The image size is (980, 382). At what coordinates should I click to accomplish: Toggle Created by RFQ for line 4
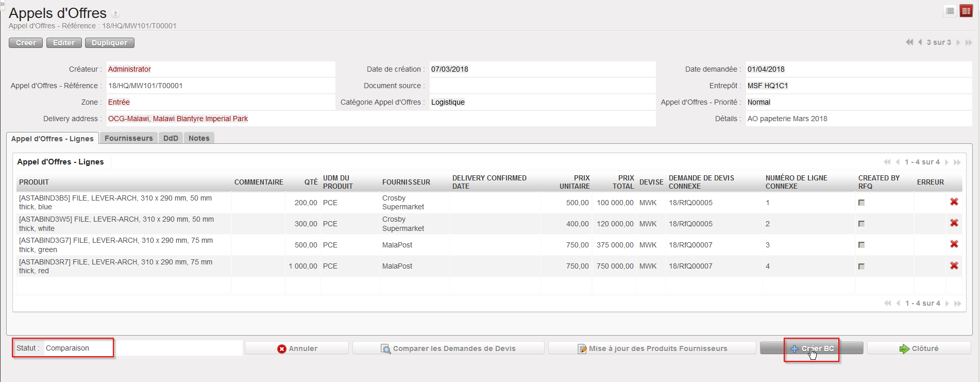click(861, 267)
